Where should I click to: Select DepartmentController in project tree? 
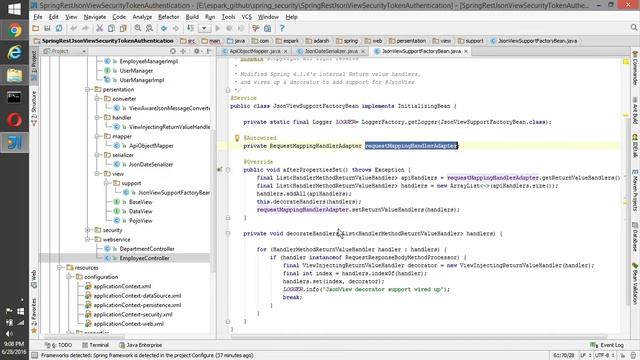147,249
